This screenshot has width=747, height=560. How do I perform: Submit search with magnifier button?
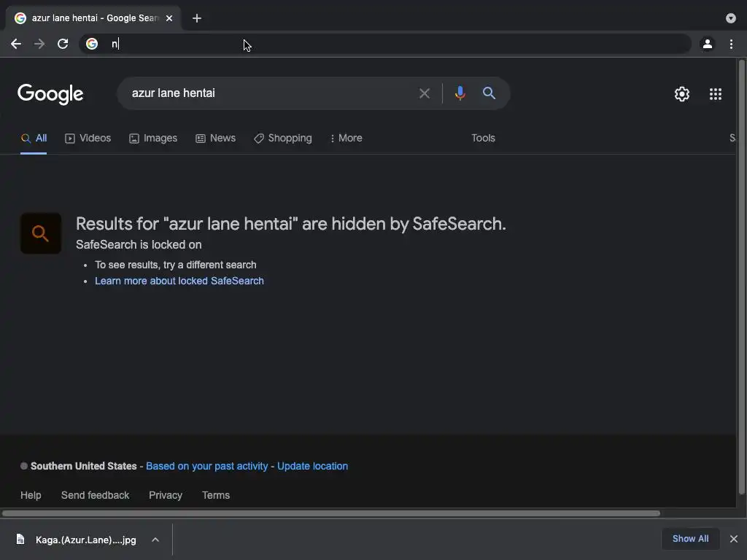[x=489, y=93]
